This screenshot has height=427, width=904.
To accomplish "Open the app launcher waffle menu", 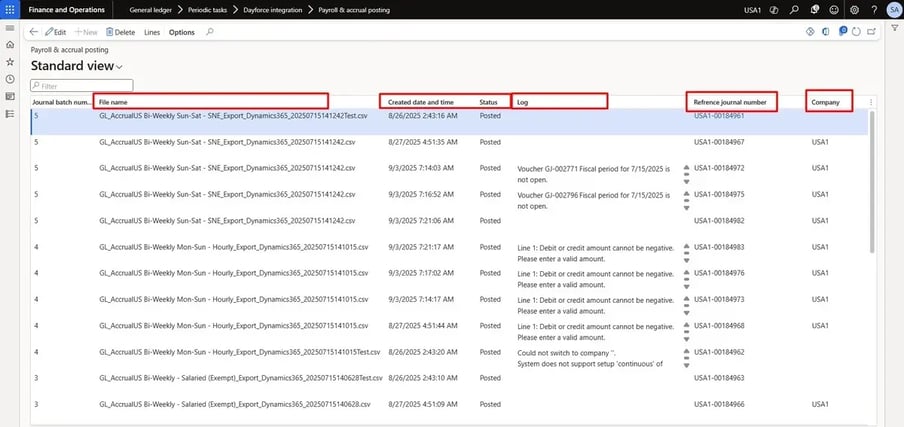I will pos(10,10).
